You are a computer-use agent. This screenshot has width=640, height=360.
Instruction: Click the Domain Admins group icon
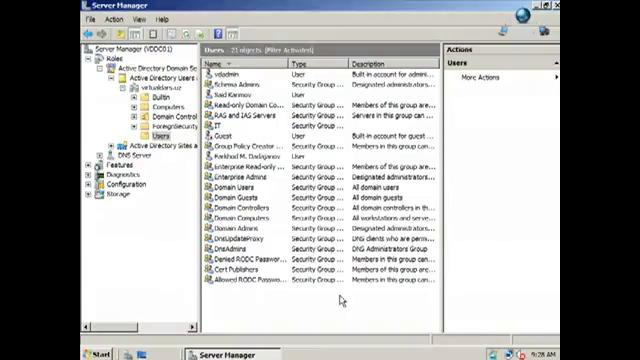(209, 228)
